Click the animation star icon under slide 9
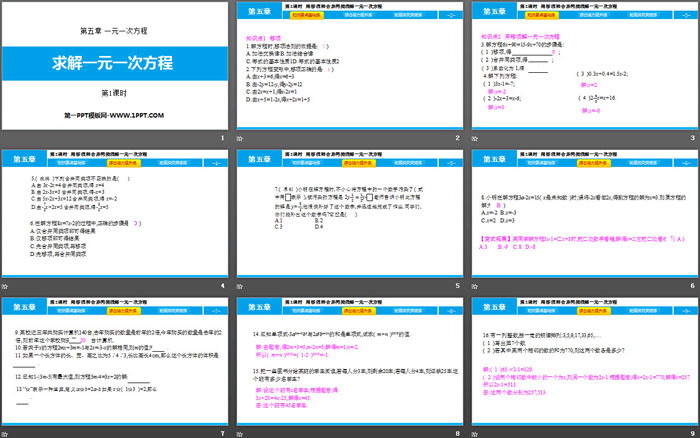Viewport: 700px width, 438px height. pos(475,434)
